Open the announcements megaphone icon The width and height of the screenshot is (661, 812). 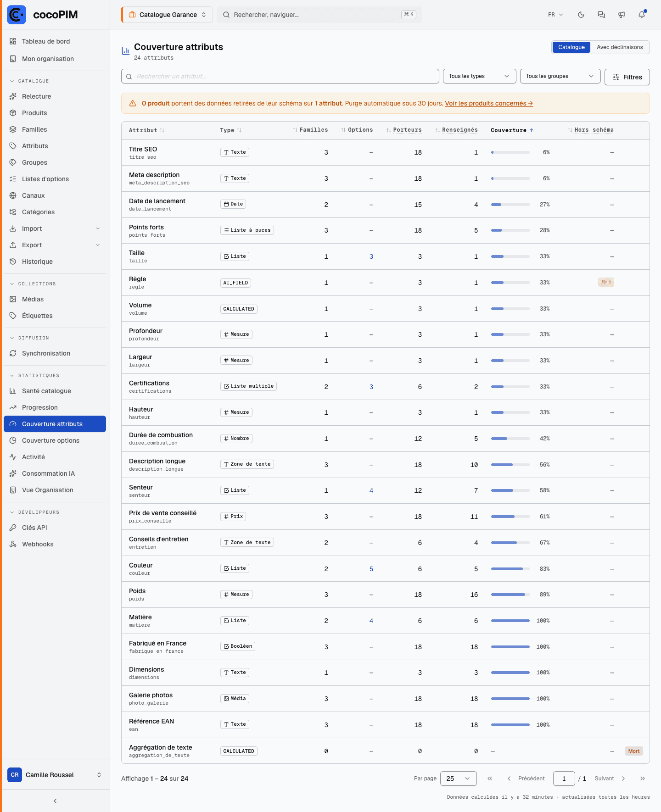coord(622,15)
